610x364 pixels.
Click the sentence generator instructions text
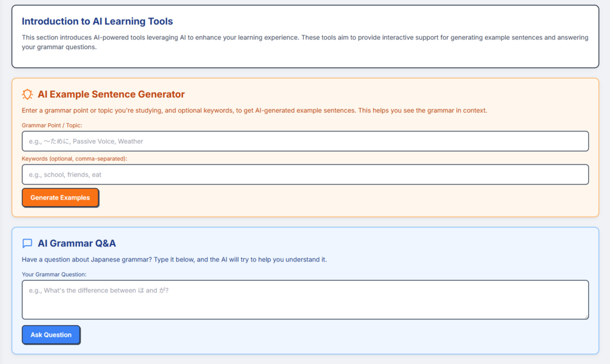coord(254,110)
